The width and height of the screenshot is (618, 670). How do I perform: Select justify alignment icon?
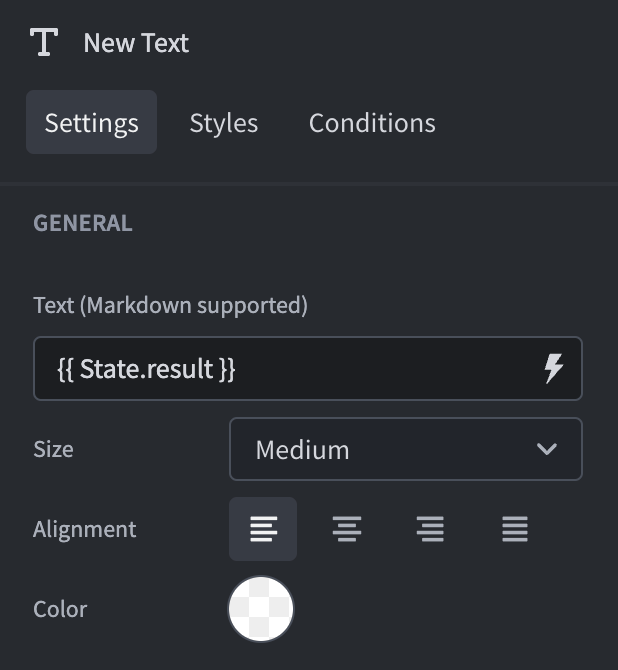point(515,529)
